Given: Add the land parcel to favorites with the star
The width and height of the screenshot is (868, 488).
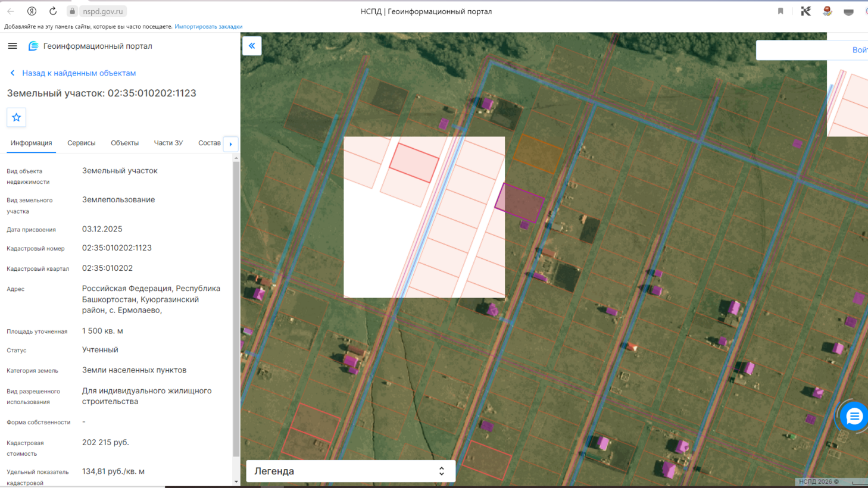Looking at the screenshot, I should 17,117.
